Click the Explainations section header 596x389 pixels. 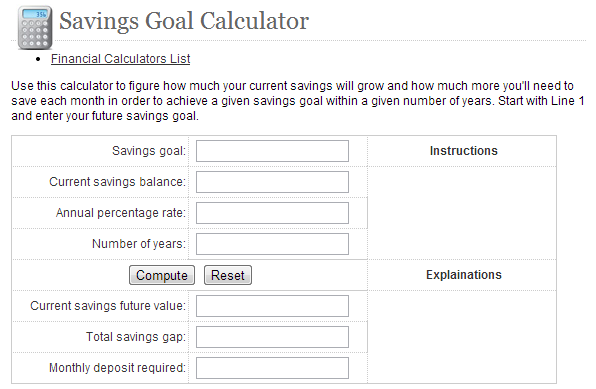point(463,275)
